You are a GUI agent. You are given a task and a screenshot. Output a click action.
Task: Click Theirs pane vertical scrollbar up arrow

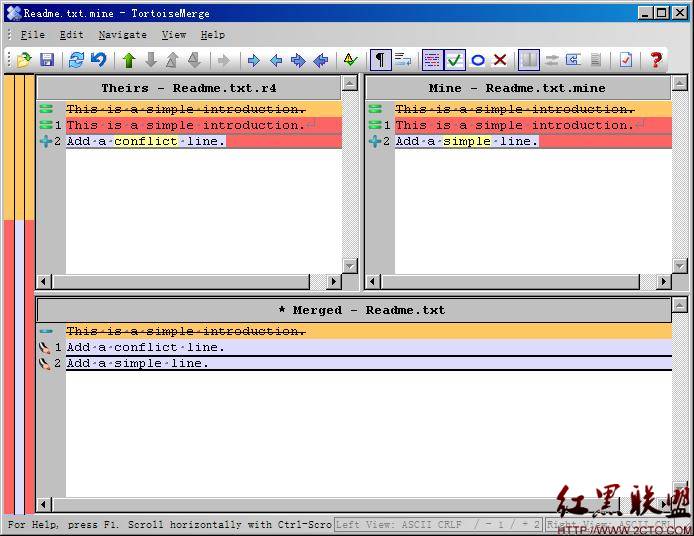click(350, 83)
